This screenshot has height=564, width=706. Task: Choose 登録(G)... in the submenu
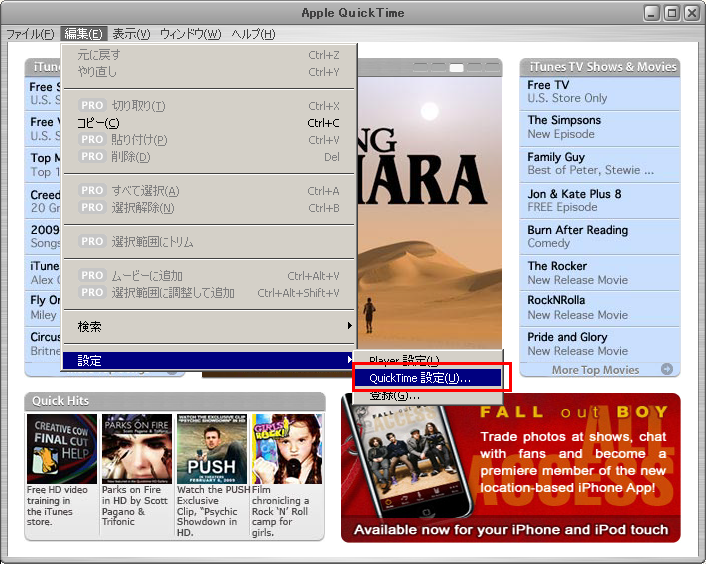point(428,395)
